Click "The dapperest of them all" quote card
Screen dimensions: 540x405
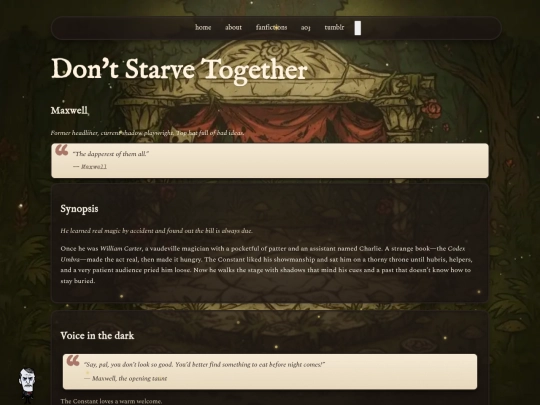[x=270, y=160]
